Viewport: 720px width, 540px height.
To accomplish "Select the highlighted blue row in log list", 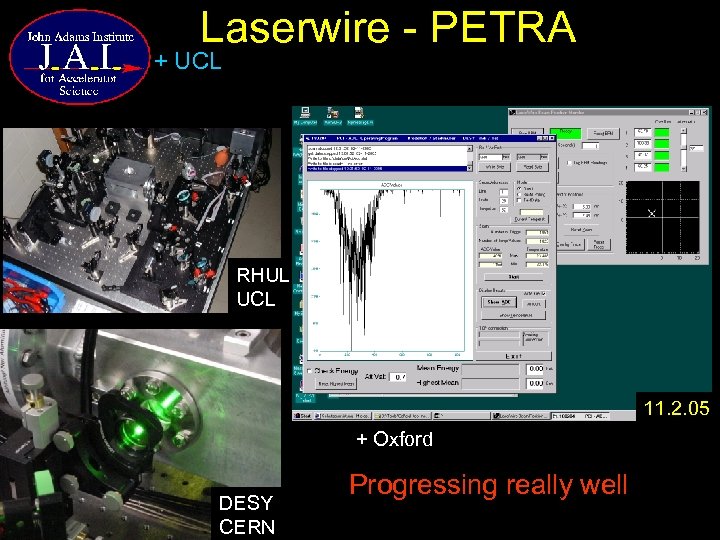I will coord(387,169).
